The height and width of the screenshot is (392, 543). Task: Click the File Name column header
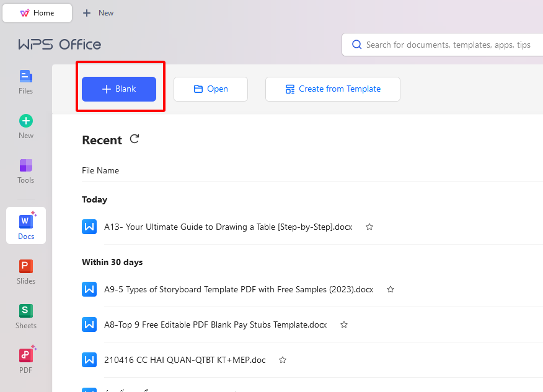coord(100,170)
